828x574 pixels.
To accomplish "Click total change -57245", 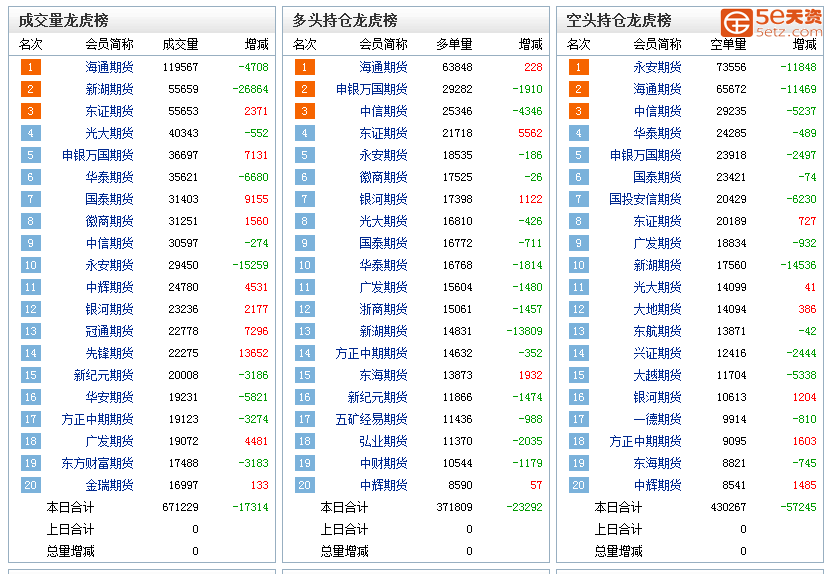I will 798,507.
